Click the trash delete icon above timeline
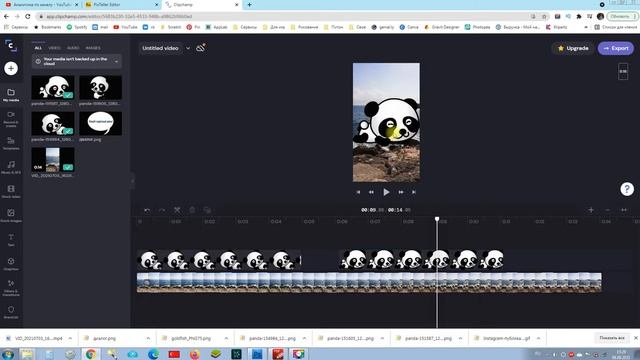Image resolution: width=640 pixels, height=360 pixels. pos(192,210)
